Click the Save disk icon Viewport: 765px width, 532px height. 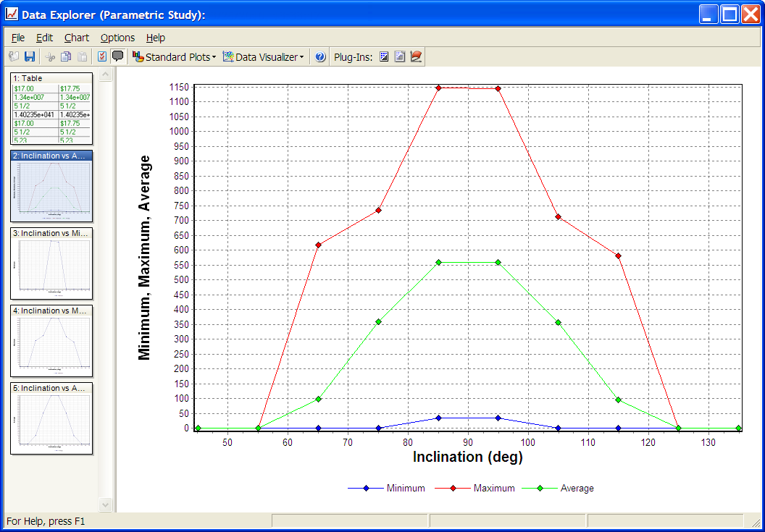30,57
